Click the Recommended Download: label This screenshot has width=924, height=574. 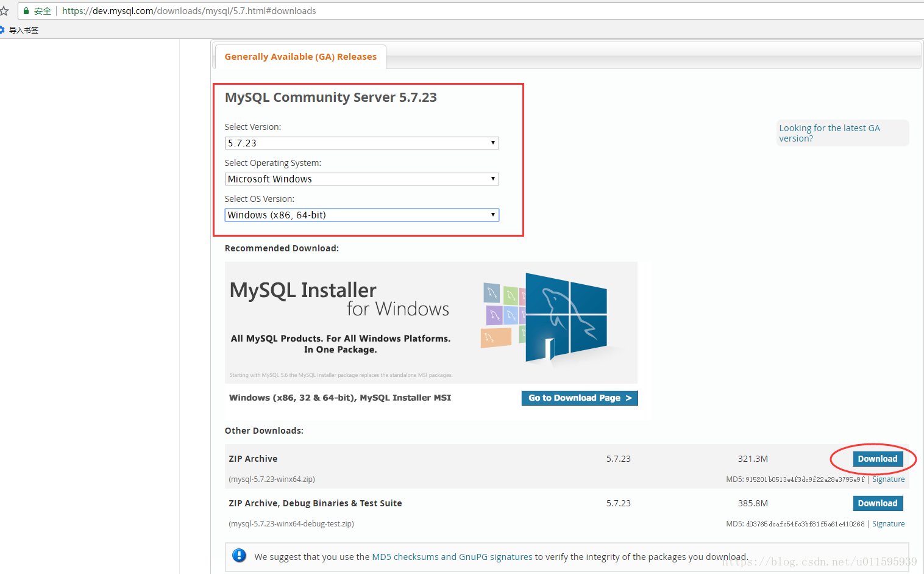282,248
